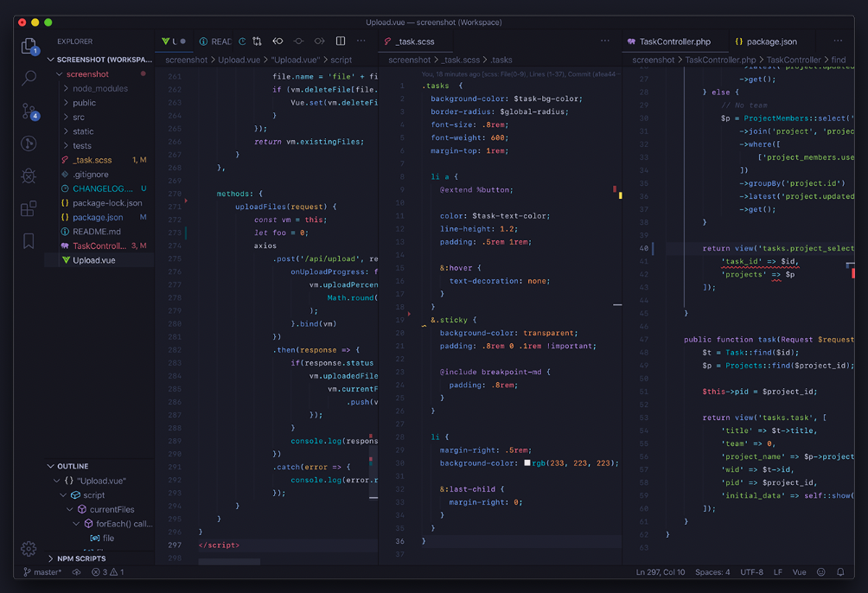Open the Explorer view in activity bar
The width and height of the screenshot is (868, 593).
click(x=29, y=46)
